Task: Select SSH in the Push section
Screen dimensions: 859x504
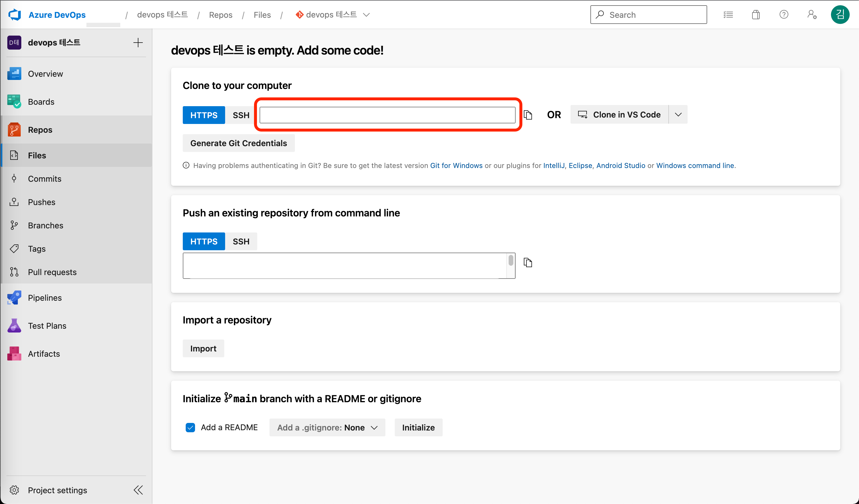Action: 241,242
